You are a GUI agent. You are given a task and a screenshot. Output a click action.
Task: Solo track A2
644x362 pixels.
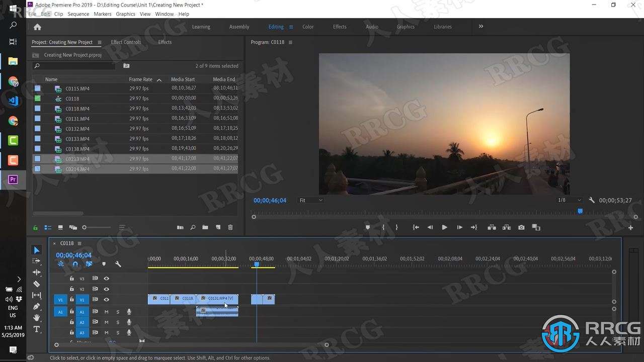point(118,322)
